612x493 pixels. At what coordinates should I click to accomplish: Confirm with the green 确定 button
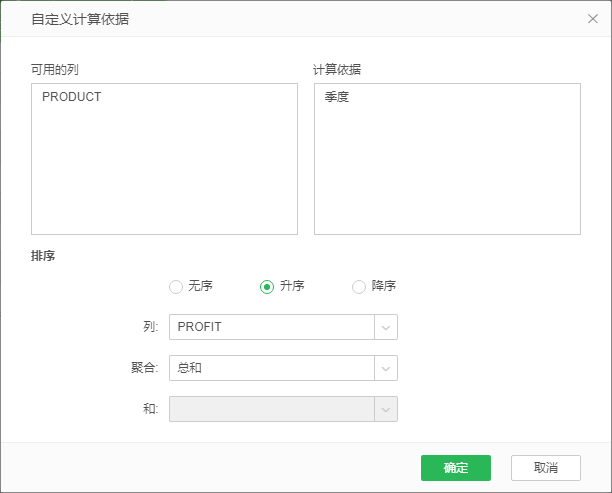click(455, 468)
